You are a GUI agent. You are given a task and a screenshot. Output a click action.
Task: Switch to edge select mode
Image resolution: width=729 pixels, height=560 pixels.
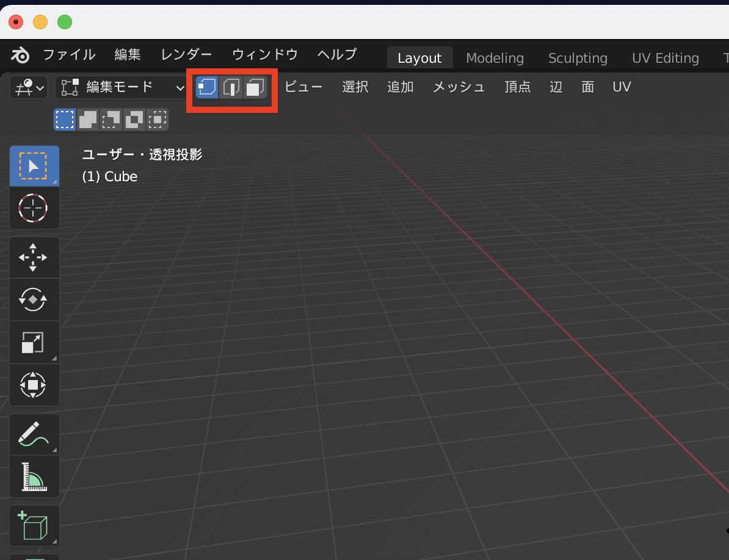[x=231, y=88]
